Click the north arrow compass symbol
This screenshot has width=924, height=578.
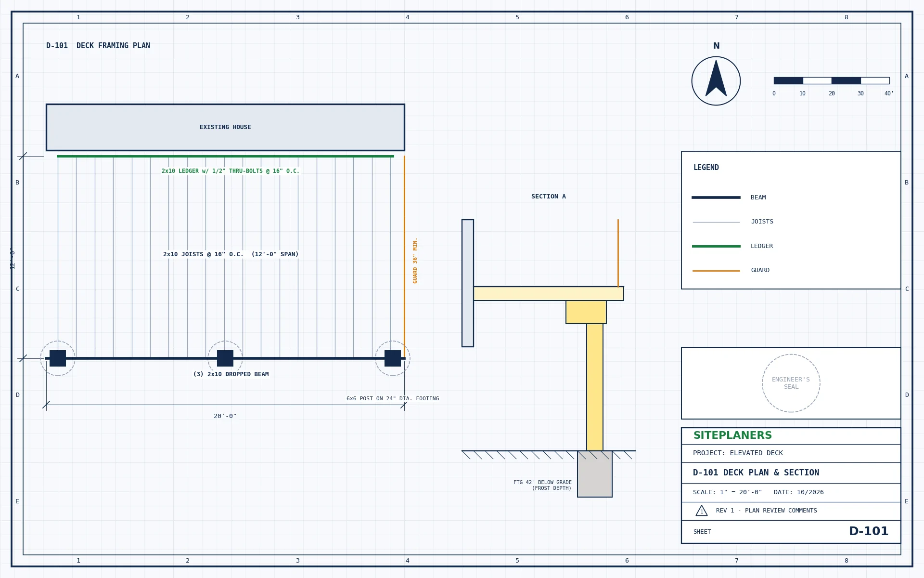tap(716, 81)
